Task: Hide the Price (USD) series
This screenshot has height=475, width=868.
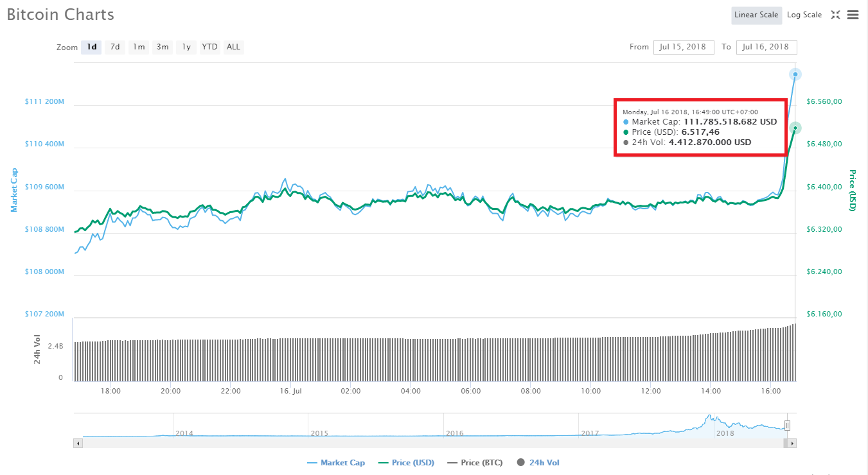Action: (406, 462)
